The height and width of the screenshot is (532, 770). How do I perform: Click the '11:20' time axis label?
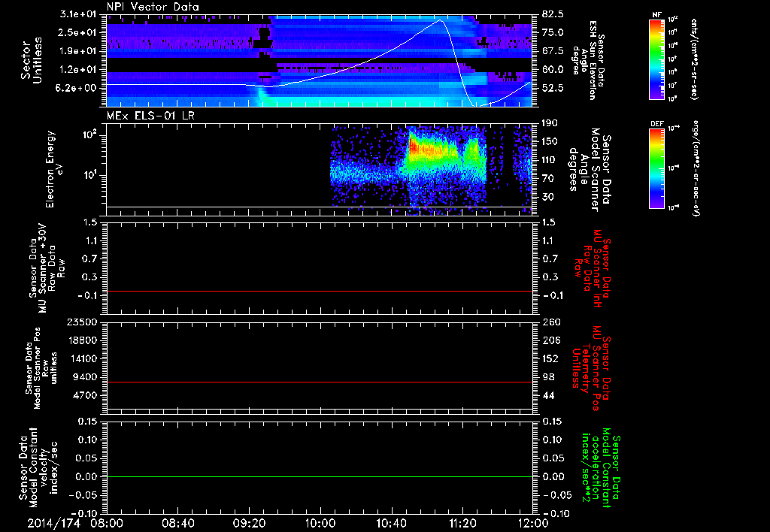coord(462,523)
